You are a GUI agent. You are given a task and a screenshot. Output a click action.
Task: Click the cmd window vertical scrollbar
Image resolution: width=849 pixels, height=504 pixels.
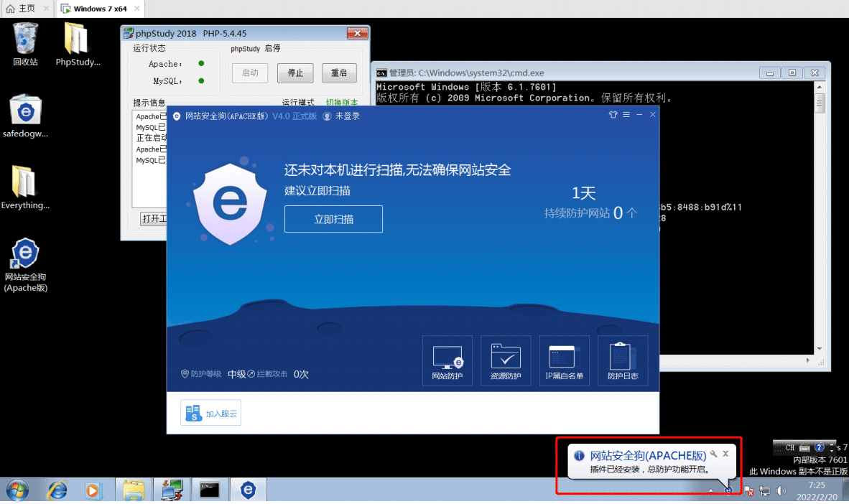click(820, 218)
